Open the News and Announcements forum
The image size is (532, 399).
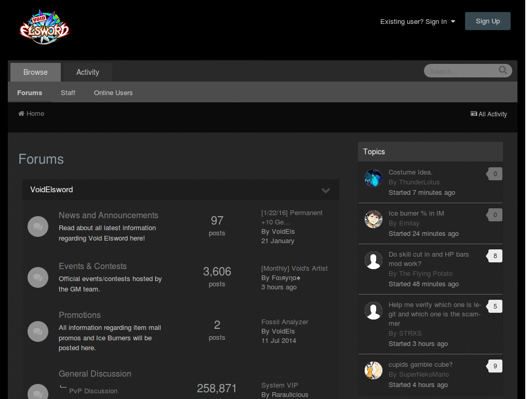[109, 215]
